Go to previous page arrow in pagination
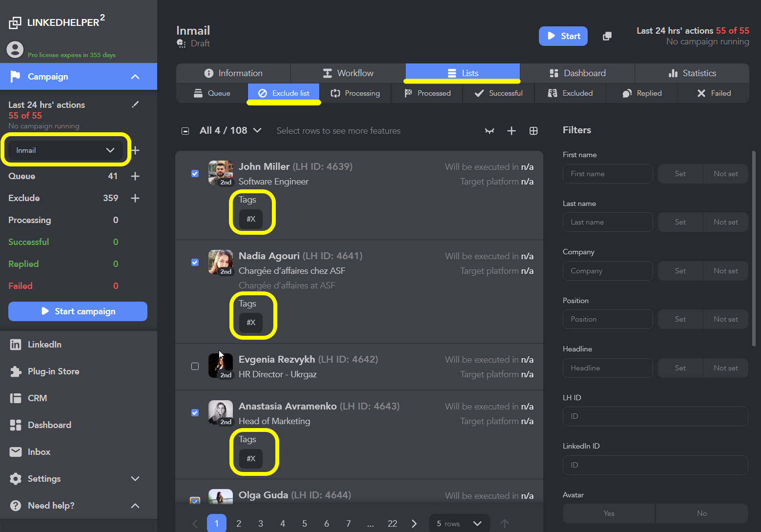761x532 pixels. (x=195, y=524)
